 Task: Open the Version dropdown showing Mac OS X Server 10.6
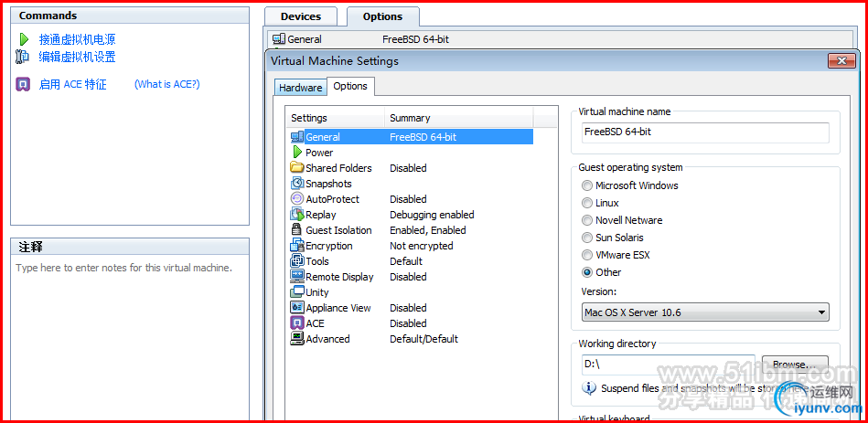pyautogui.click(x=705, y=312)
